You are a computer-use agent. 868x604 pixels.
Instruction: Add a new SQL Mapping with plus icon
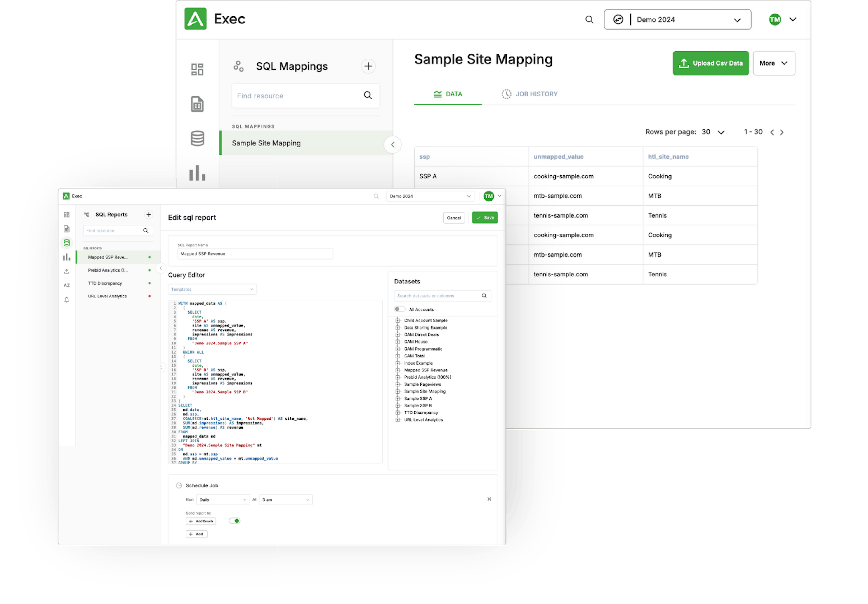(368, 66)
